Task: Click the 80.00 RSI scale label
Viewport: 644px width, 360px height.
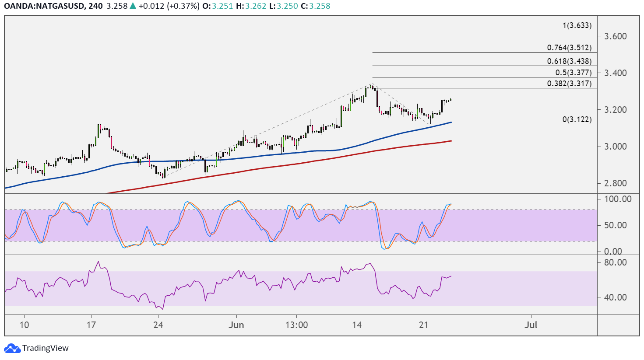Action: [616, 262]
